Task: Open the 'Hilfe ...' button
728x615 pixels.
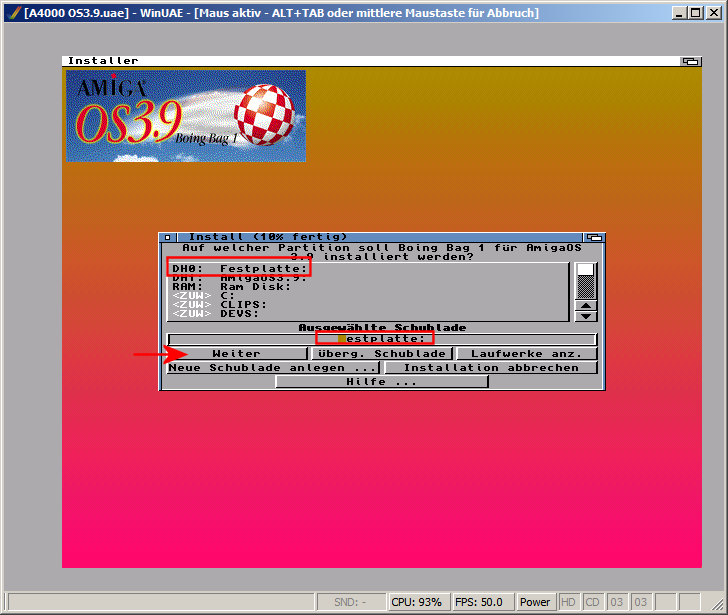Action: [382, 382]
